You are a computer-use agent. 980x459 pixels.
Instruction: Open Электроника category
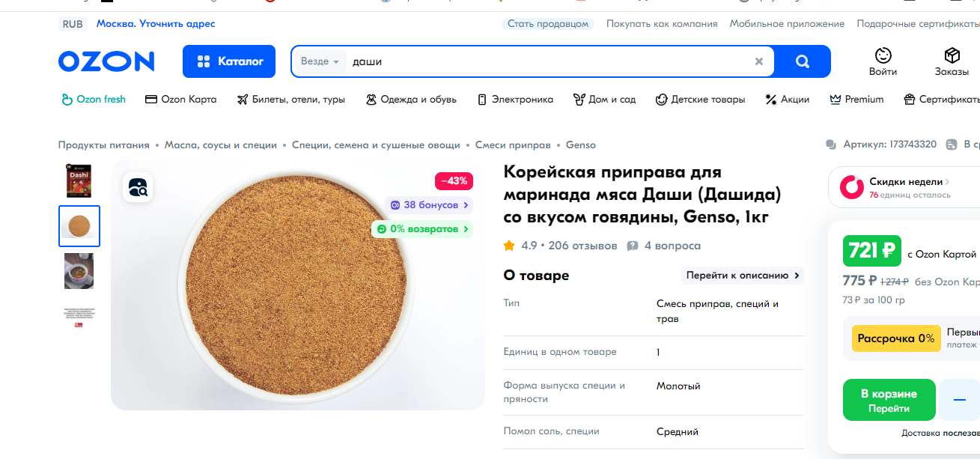[515, 100]
